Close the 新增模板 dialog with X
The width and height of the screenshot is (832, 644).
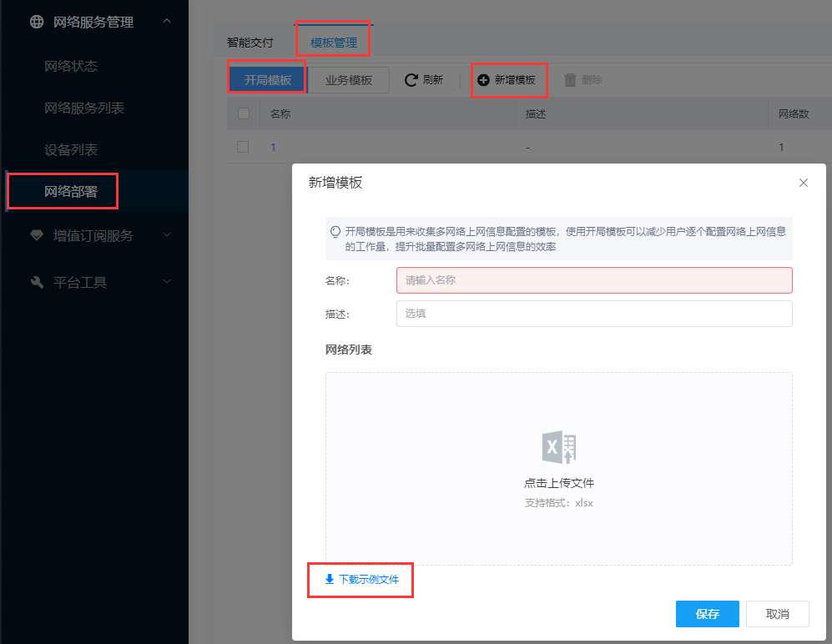point(804,183)
